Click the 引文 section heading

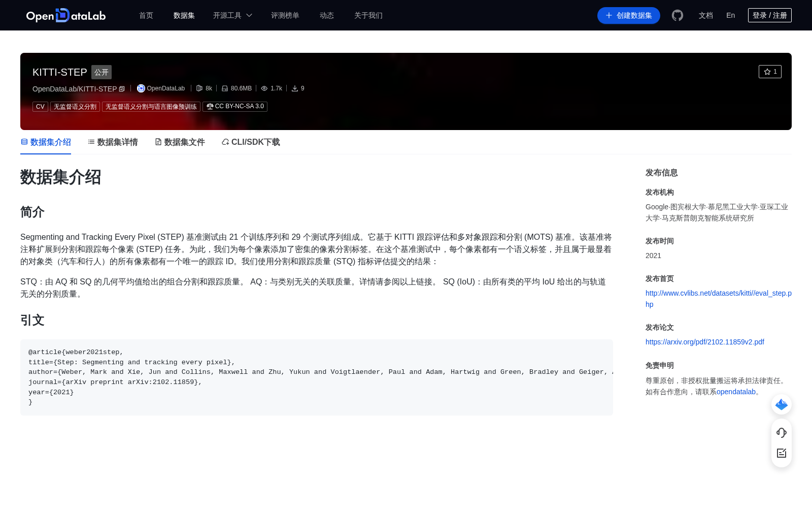[x=32, y=320]
